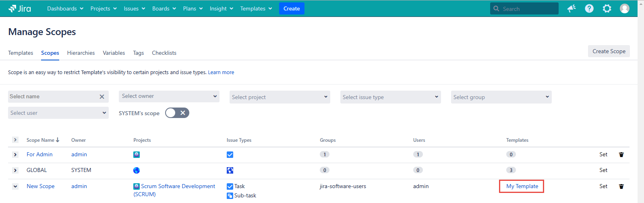Open the Select project dropdown
644x203 pixels.
tap(280, 97)
